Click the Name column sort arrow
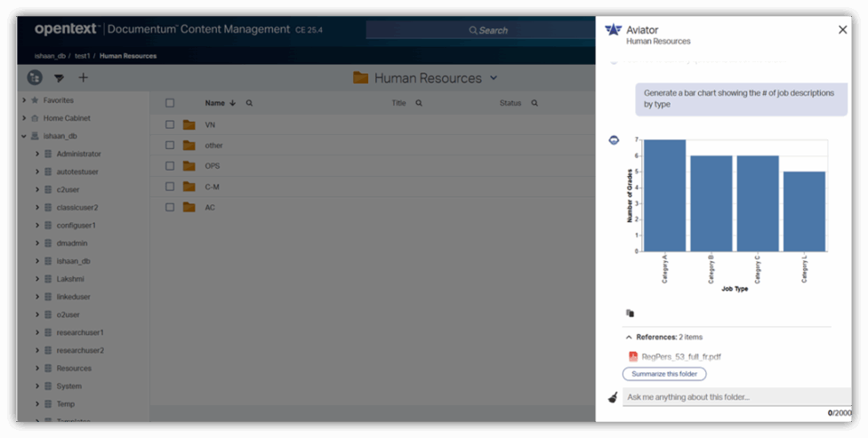The image size is (868, 438). click(x=232, y=103)
